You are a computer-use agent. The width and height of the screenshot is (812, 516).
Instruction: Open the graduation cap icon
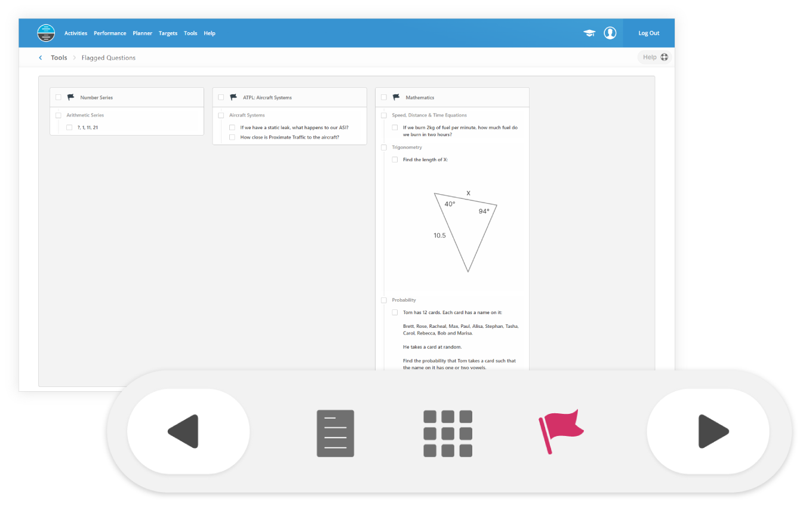[589, 33]
